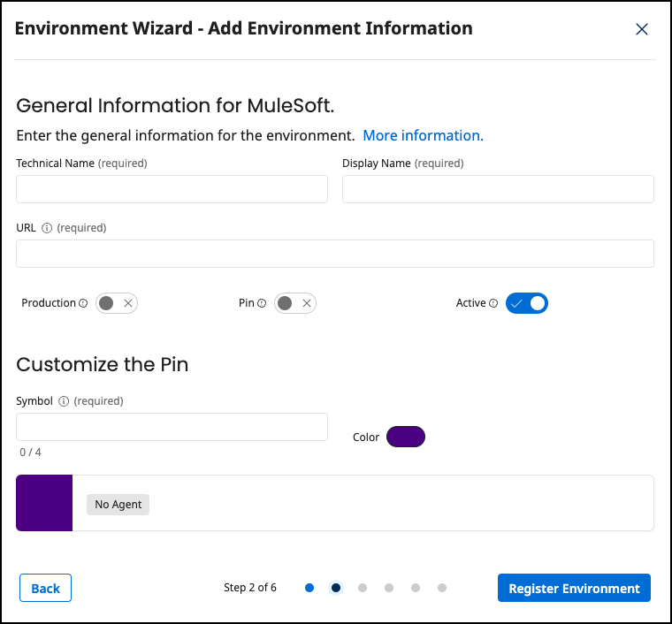Toggle the Production switch on
The width and height of the screenshot is (672, 624).
[x=117, y=303]
